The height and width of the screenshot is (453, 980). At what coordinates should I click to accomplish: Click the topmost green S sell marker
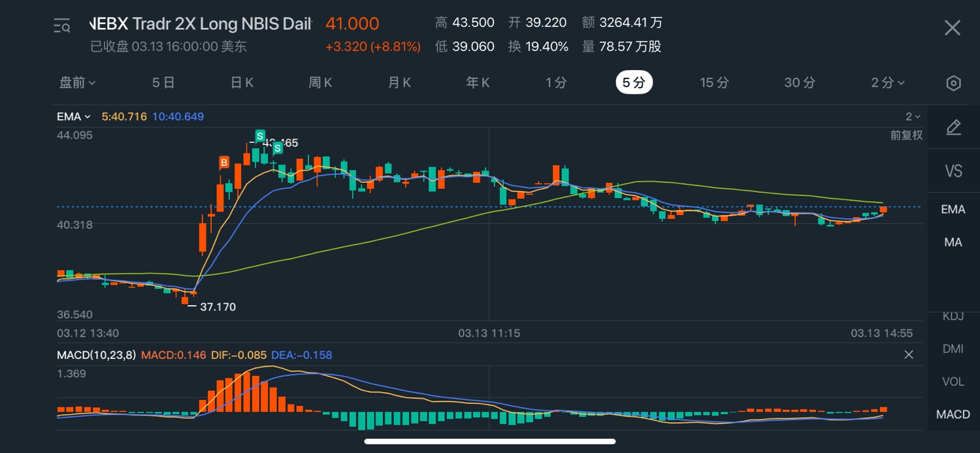tap(259, 136)
